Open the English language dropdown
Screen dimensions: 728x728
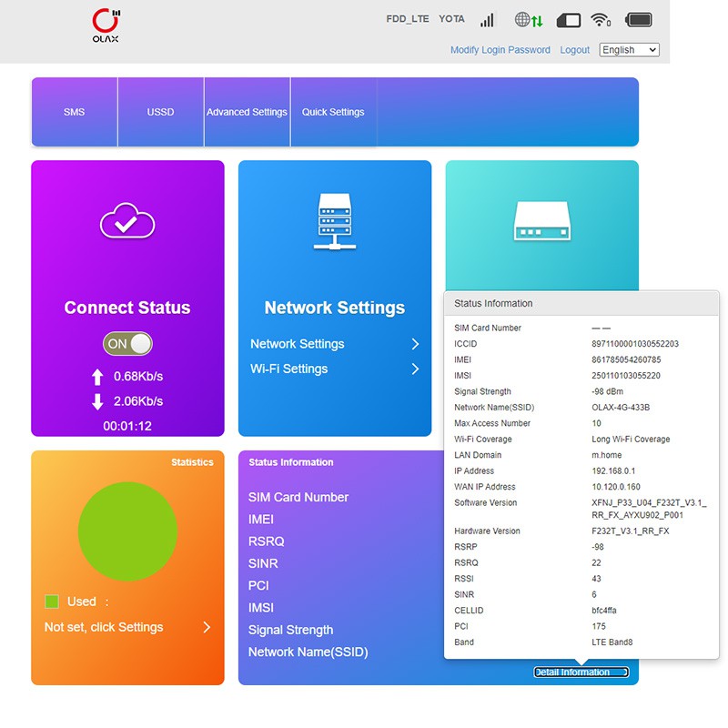point(629,50)
